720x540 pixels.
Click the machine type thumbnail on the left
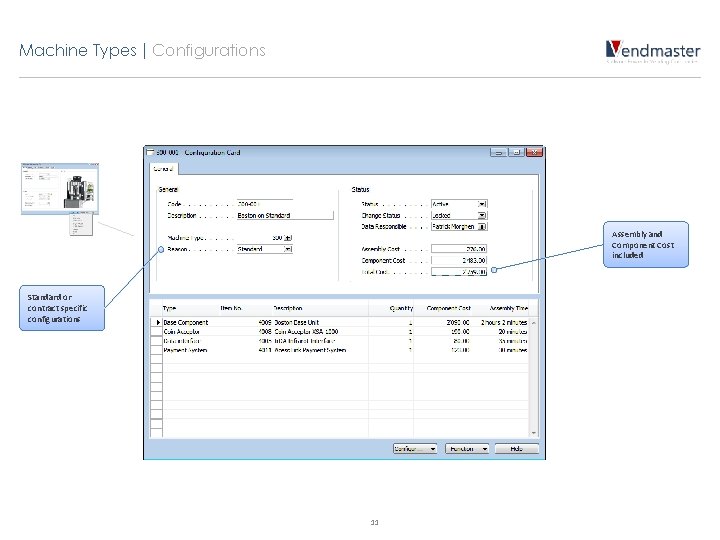(60, 189)
